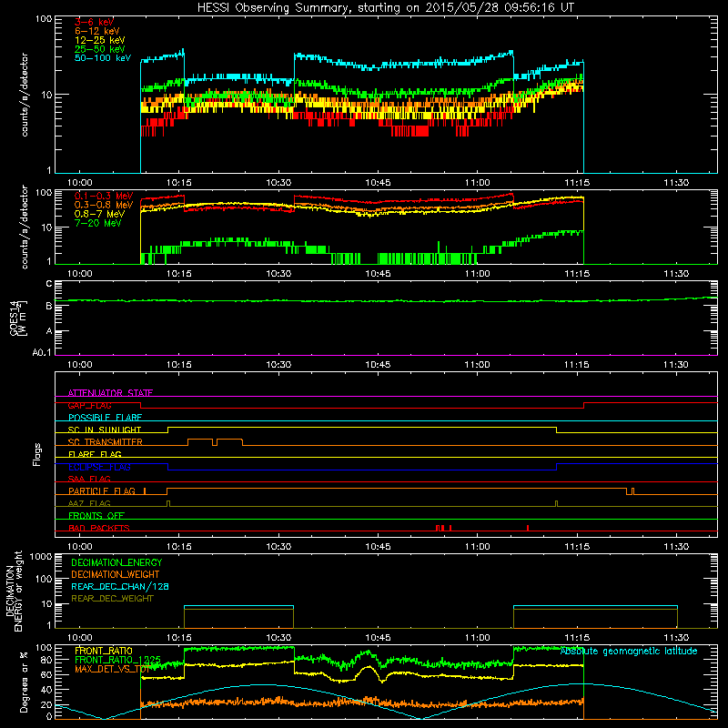Viewport: 728px width, 728px height.
Task: Click the "DECIMATION_ENERGY" legend label
Action: [116, 562]
